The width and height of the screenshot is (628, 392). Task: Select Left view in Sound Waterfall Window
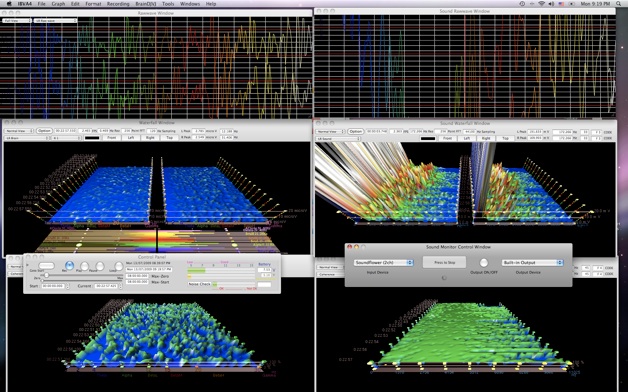tap(467, 138)
